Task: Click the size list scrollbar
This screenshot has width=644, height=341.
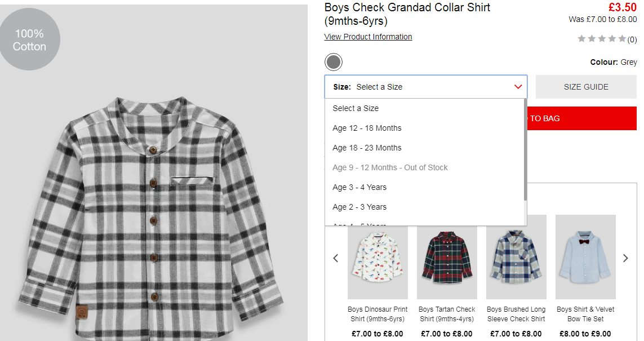Action: pos(525,150)
